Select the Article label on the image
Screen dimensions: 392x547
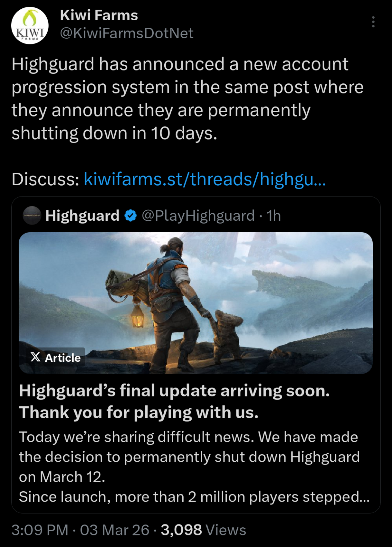tap(63, 357)
